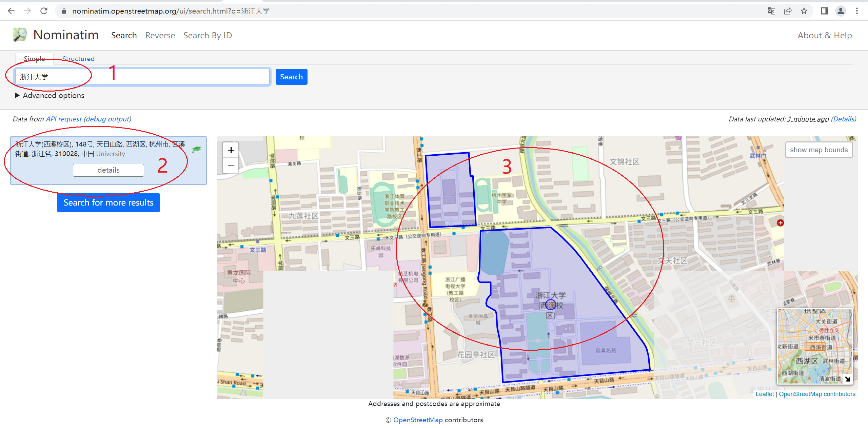Click the 文锦社区 label on the map

click(x=625, y=162)
